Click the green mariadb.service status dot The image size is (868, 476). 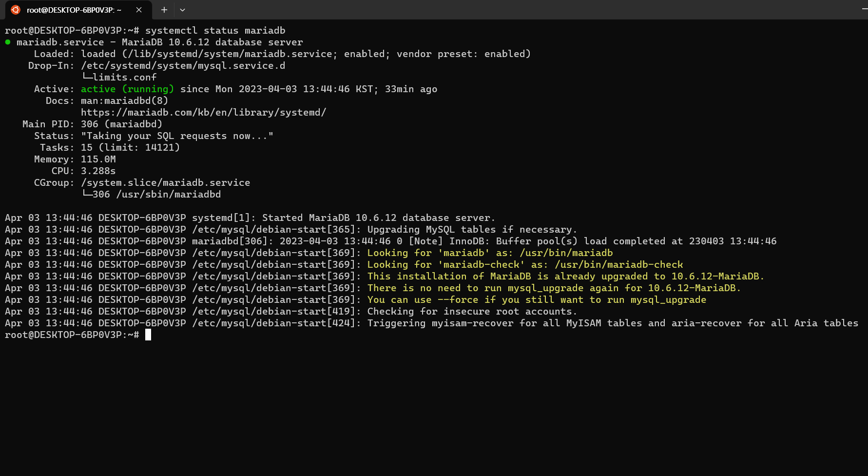[x=8, y=42]
